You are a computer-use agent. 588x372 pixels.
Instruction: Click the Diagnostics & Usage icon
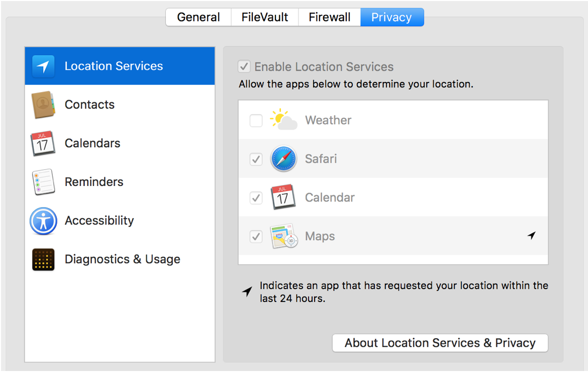[x=43, y=259]
